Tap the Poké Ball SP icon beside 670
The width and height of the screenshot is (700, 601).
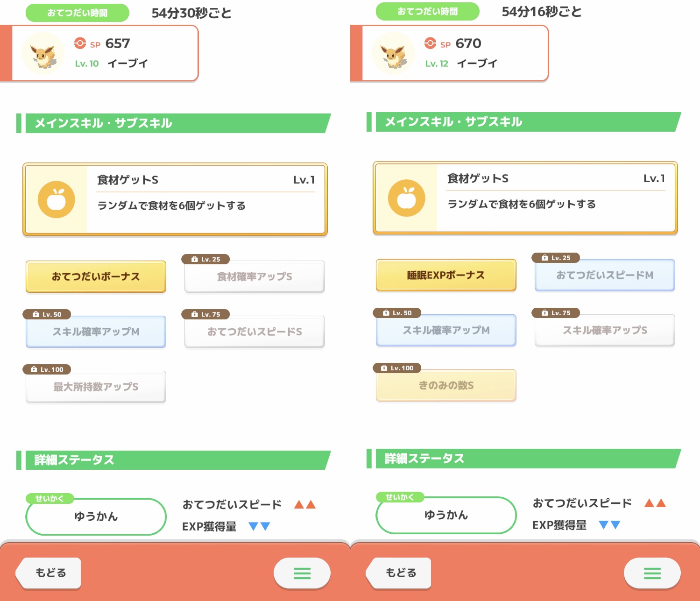tap(430, 43)
